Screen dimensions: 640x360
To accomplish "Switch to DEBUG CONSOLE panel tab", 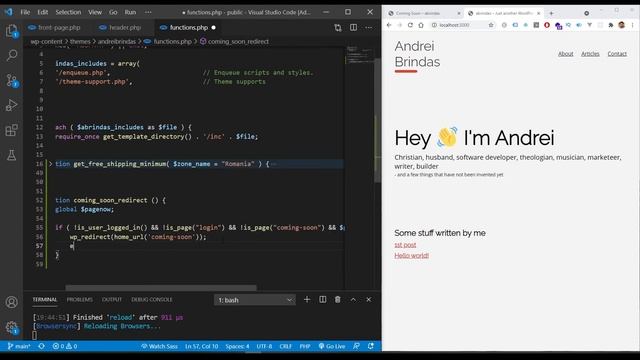I will point(151,300).
